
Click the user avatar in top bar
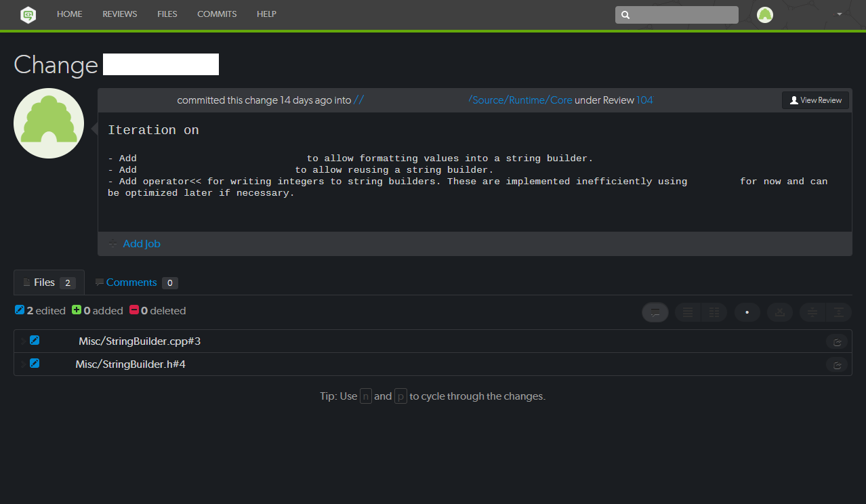765,15
